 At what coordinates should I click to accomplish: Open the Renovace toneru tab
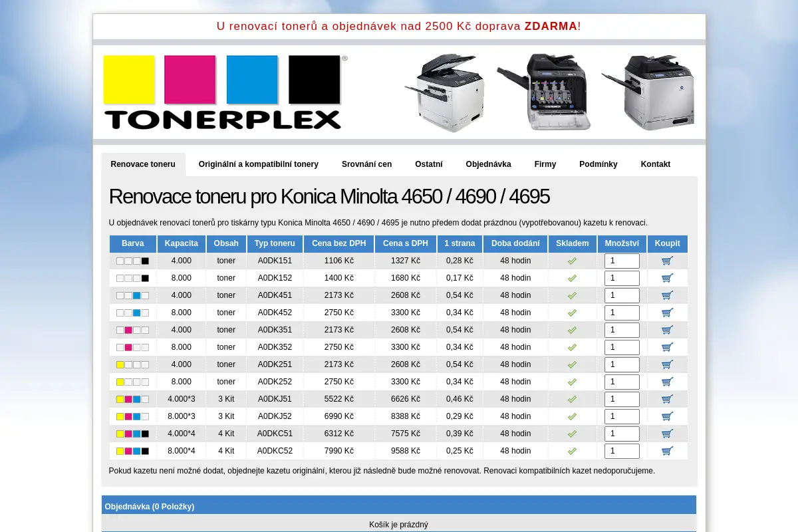pos(143,164)
